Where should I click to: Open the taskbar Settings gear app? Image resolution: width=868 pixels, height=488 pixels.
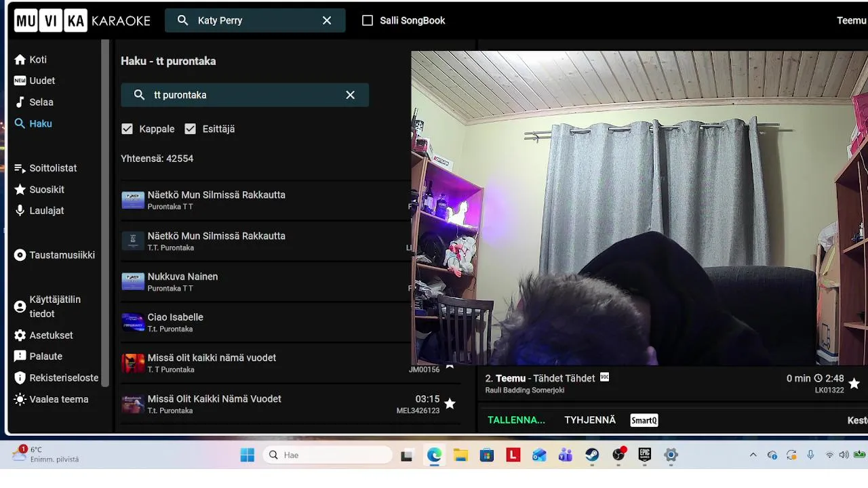[x=671, y=455]
